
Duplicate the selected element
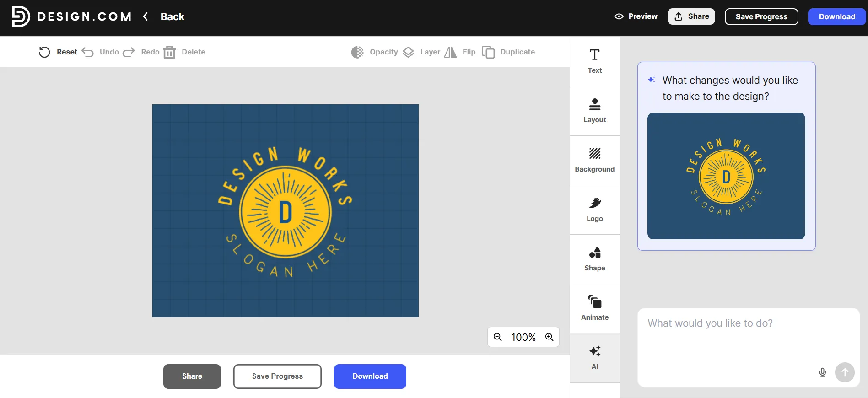pyautogui.click(x=508, y=52)
